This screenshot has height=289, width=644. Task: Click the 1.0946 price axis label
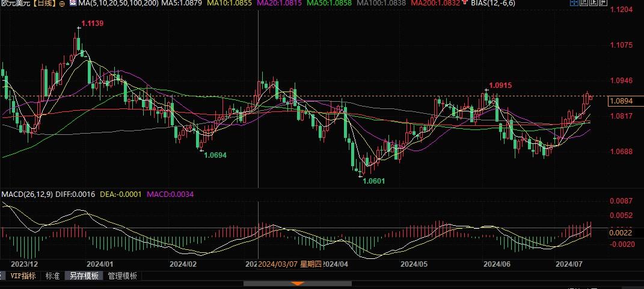621,81
